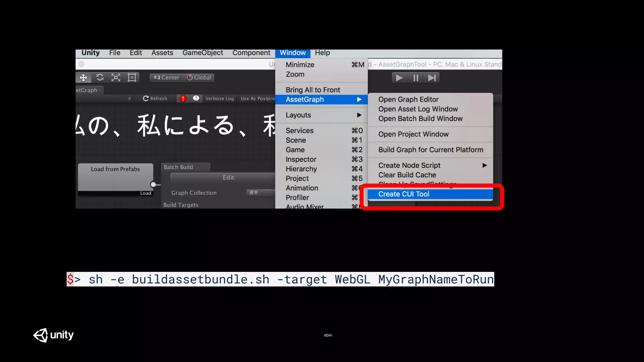644x362 pixels.
Task: Click the Edit button in Batch Build
Action: point(223,178)
